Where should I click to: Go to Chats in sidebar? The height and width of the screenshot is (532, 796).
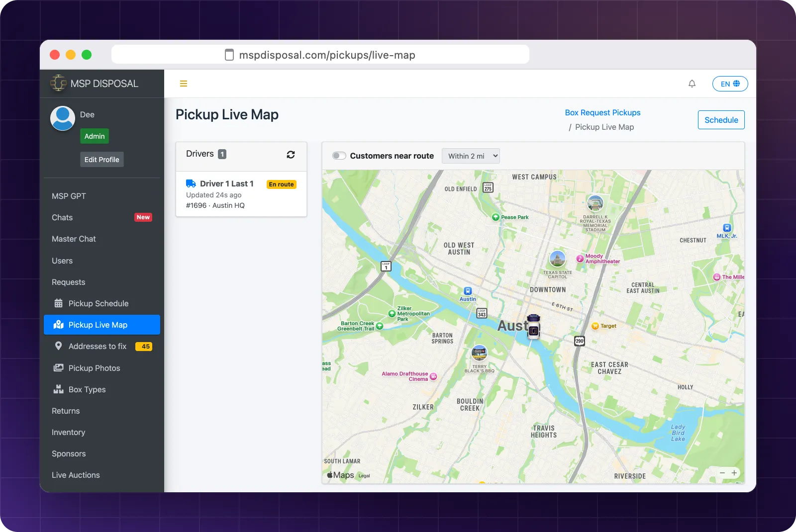[102, 217]
